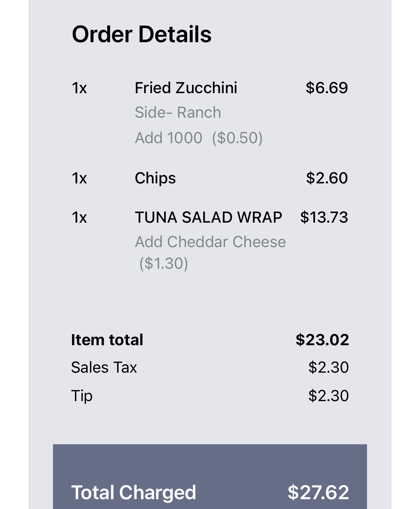Click the Total Charged label

[133, 493]
